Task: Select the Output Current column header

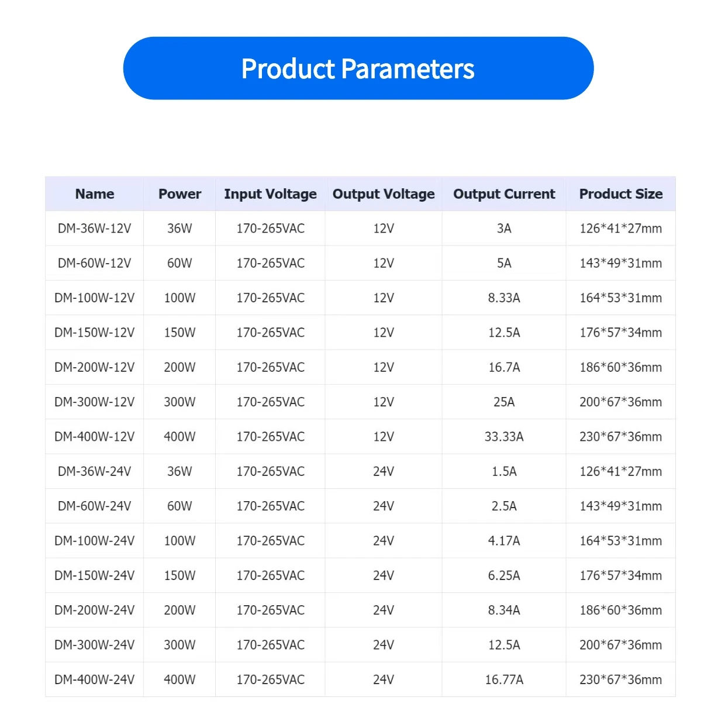Action: 504,194
